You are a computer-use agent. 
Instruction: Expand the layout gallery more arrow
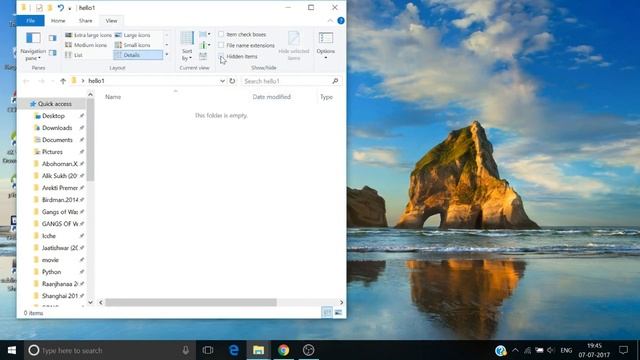[x=167, y=55]
